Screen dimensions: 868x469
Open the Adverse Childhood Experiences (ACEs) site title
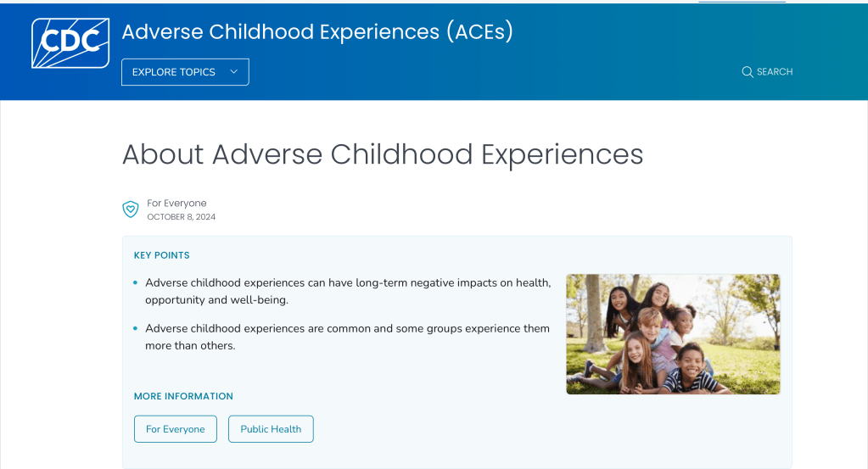point(317,32)
